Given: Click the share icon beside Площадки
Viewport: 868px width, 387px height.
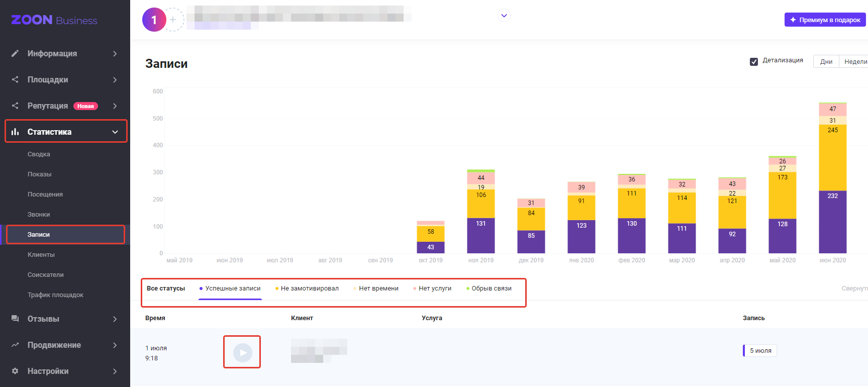Looking at the screenshot, I should pos(15,79).
